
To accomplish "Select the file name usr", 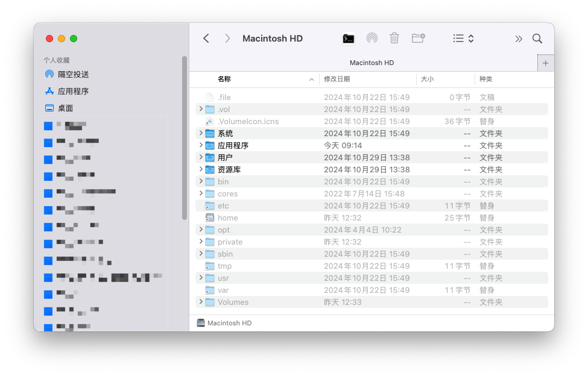I will click(x=224, y=278).
